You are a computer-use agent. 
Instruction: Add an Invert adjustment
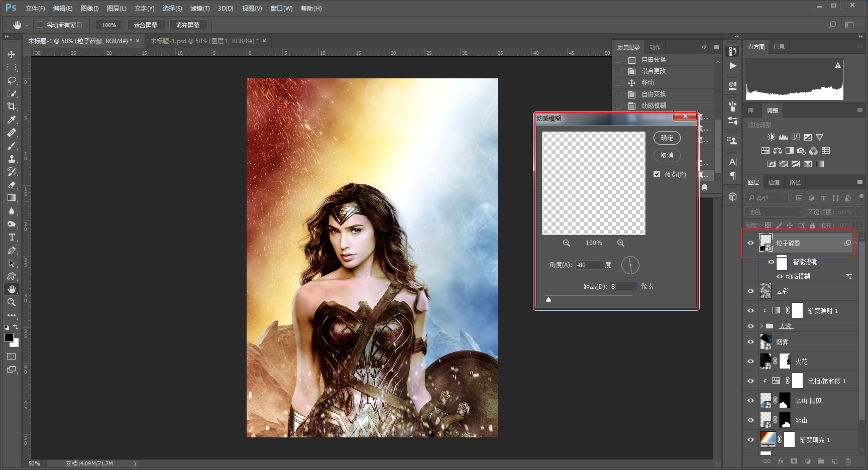point(772,164)
